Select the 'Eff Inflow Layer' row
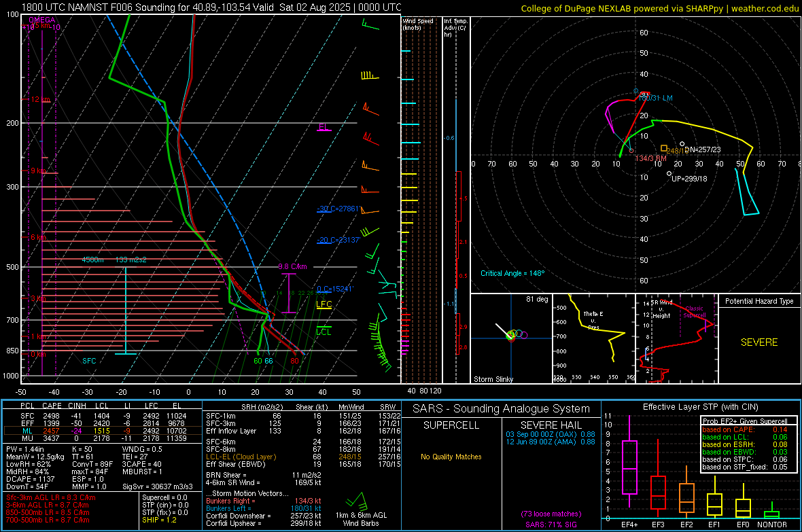802x532 pixels. pos(303,431)
